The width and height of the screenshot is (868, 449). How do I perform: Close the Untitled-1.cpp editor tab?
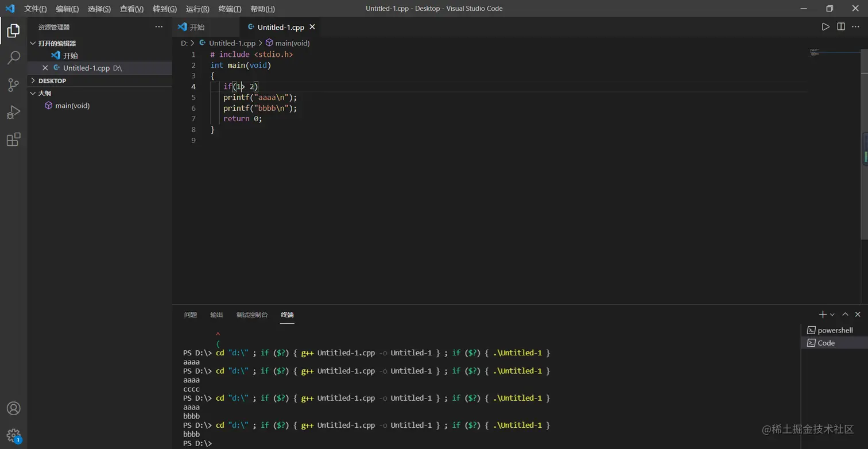click(x=312, y=27)
